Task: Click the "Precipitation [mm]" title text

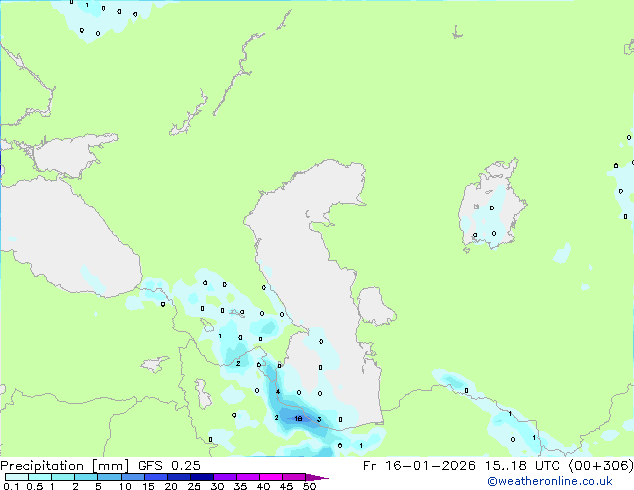Action: point(65,466)
